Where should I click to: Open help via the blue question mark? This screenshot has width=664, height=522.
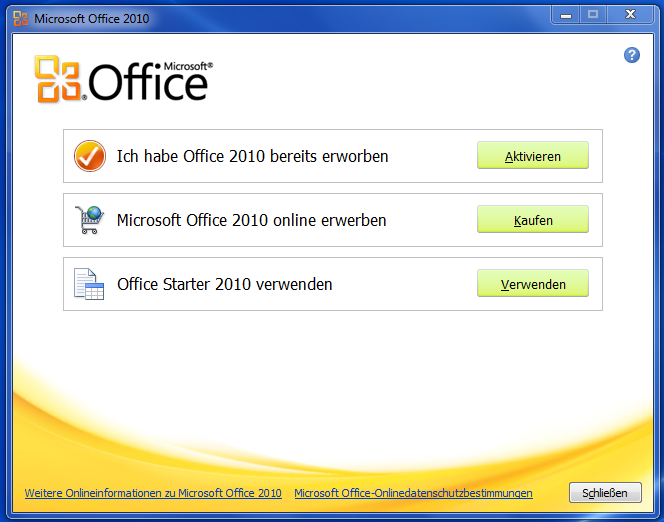click(632, 55)
